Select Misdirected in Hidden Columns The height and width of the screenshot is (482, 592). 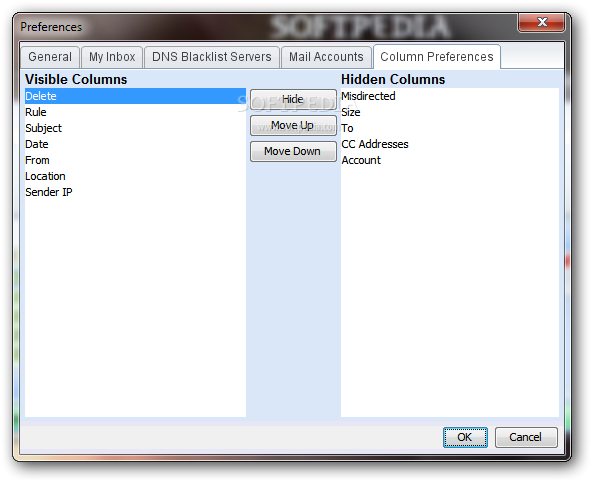(x=450, y=96)
